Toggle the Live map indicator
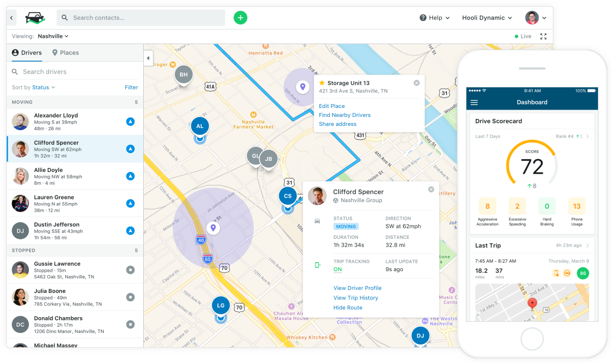The width and height of the screenshot is (613, 364). click(523, 36)
